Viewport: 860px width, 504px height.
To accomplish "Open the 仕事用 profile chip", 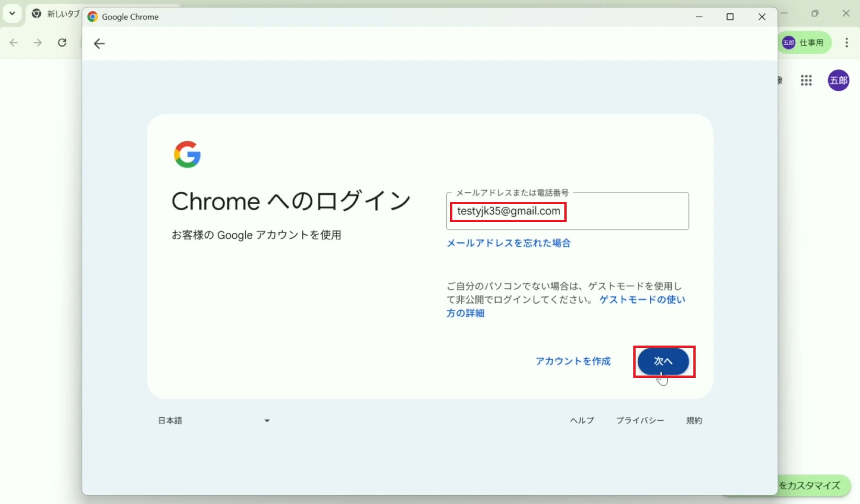I will pos(804,43).
